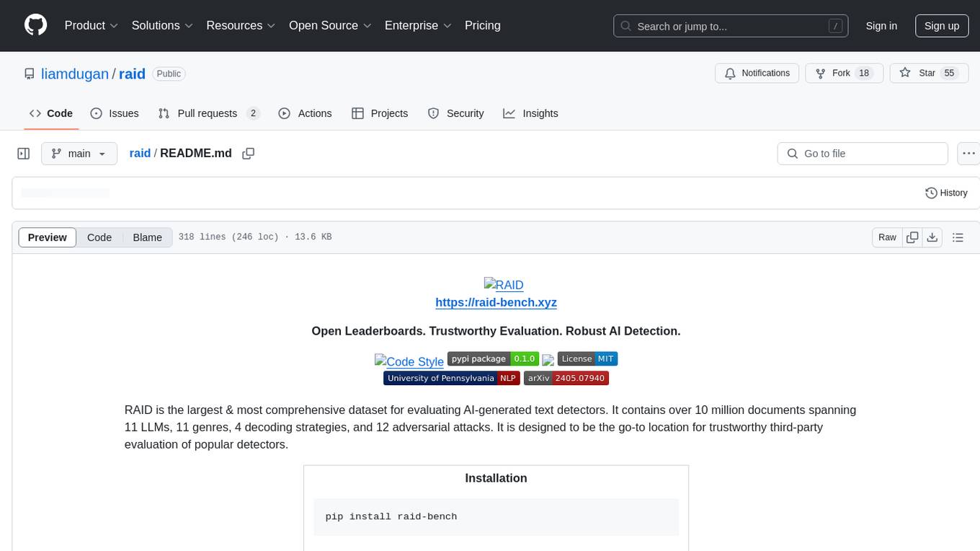
Task: Open the fork count 18
Action: (x=865, y=74)
